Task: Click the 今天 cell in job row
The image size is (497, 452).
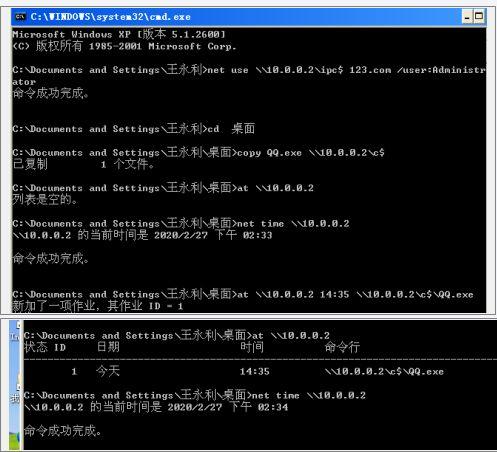Action: [108, 371]
